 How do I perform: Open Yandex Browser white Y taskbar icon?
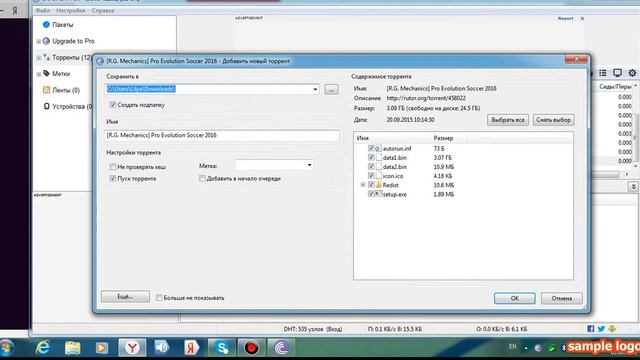click(x=132, y=348)
